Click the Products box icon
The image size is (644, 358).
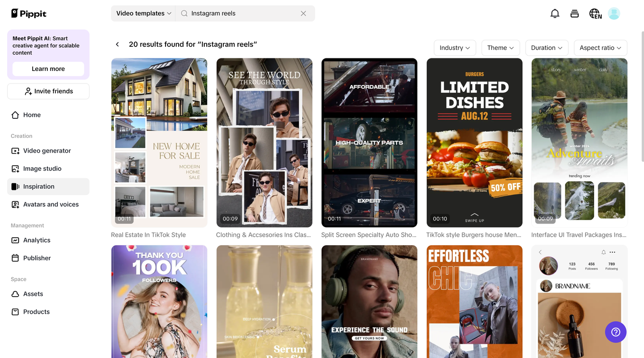pyautogui.click(x=16, y=312)
